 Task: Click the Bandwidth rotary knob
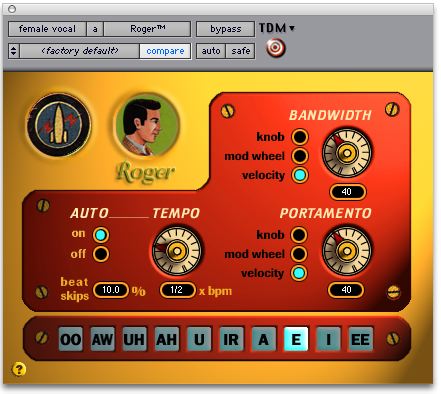click(x=347, y=153)
